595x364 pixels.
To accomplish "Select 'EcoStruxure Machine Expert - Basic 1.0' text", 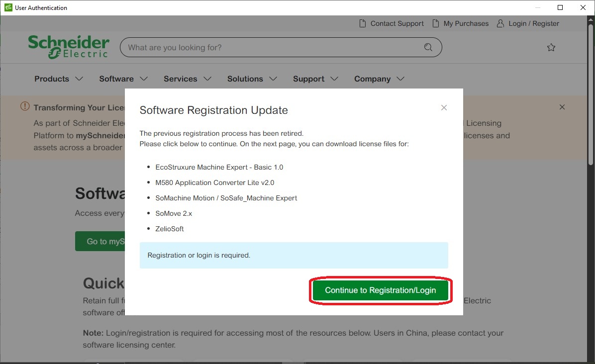I will click(219, 167).
